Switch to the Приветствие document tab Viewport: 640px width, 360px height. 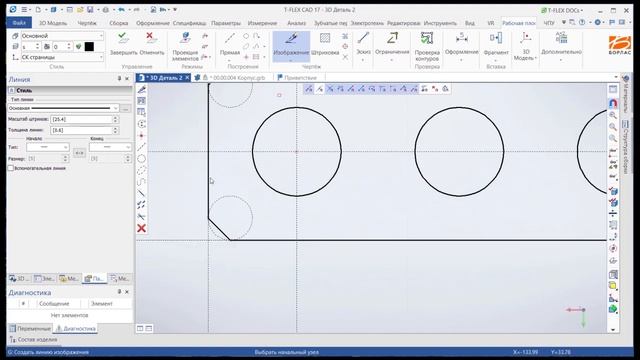click(x=297, y=78)
